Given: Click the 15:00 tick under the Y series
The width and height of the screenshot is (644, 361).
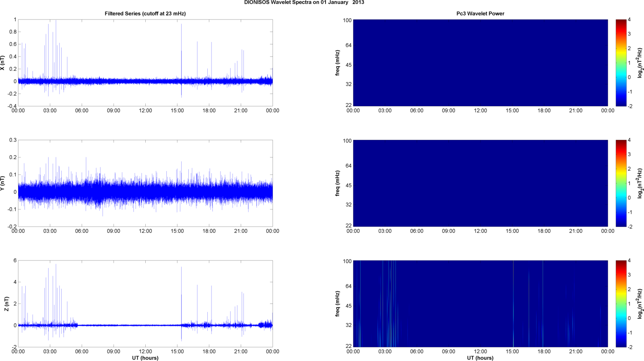Looking at the screenshot, I should point(177,231).
